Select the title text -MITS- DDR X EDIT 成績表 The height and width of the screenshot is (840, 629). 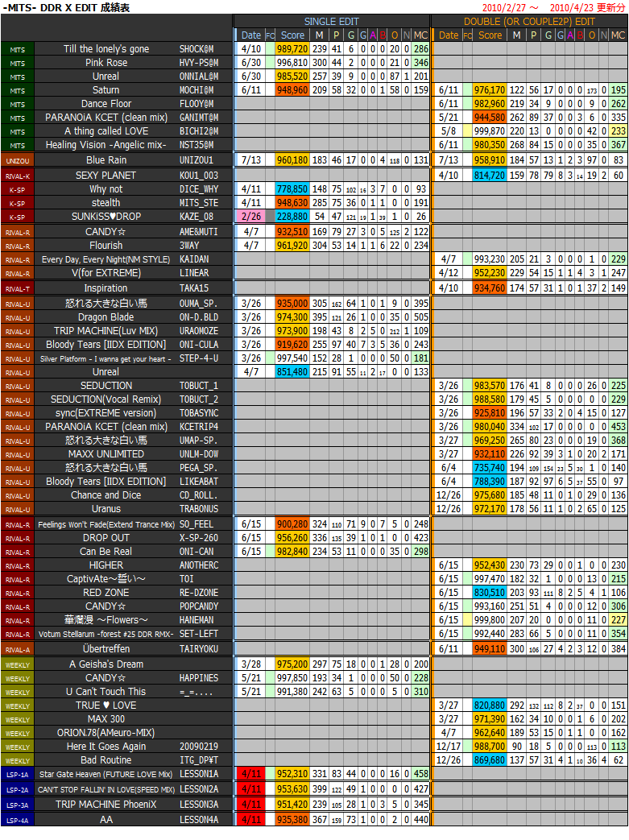pyautogui.click(x=66, y=7)
